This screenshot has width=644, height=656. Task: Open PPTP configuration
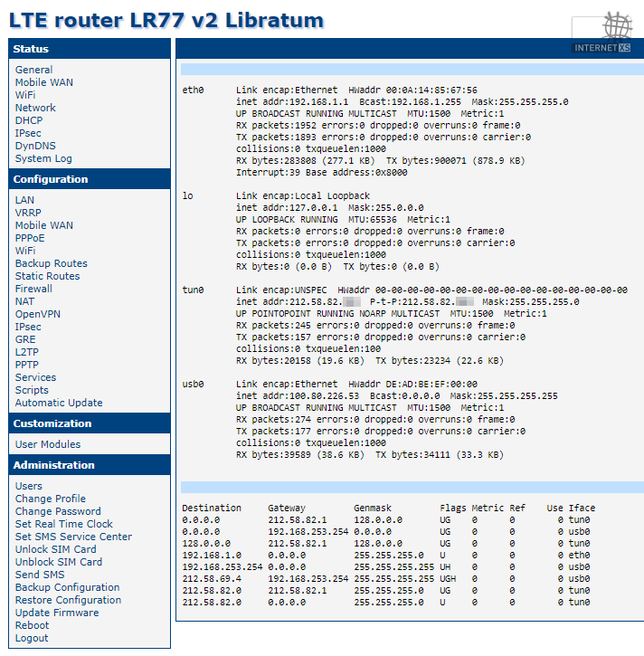coord(27,365)
